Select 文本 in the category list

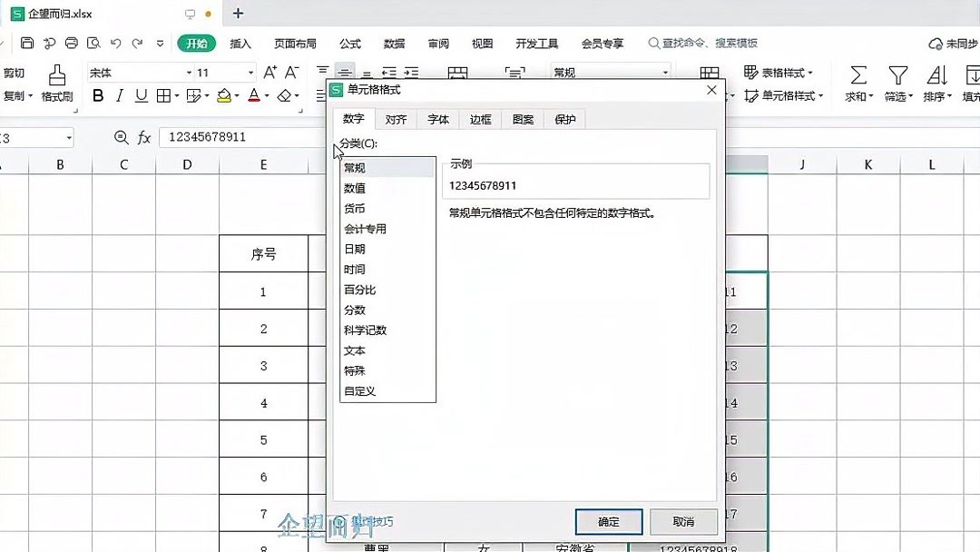354,350
